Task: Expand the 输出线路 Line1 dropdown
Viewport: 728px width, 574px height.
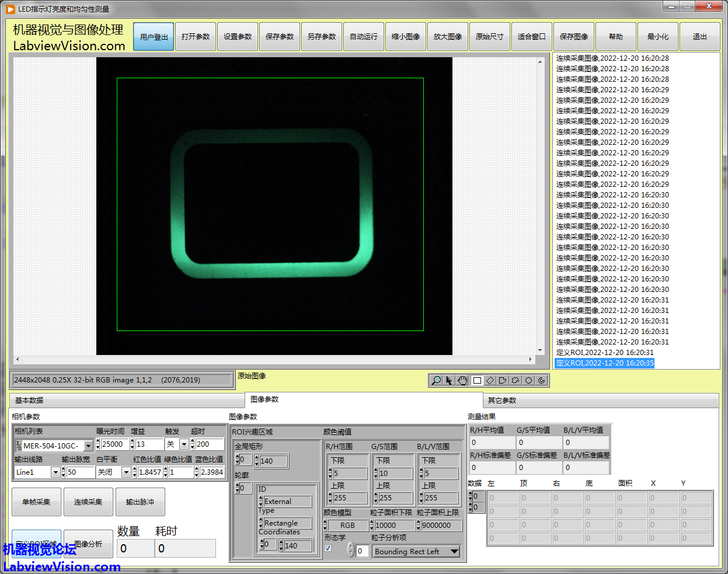Action: (x=55, y=472)
